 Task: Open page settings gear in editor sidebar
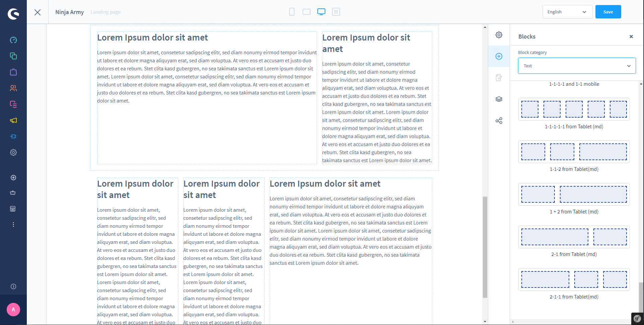tap(499, 35)
